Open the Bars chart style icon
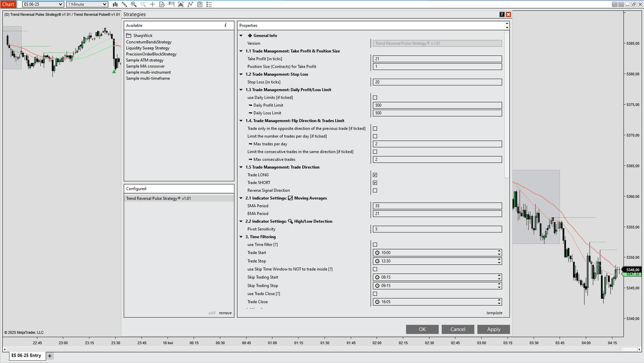This screenshot has width=644, height=363. [115, 4]
